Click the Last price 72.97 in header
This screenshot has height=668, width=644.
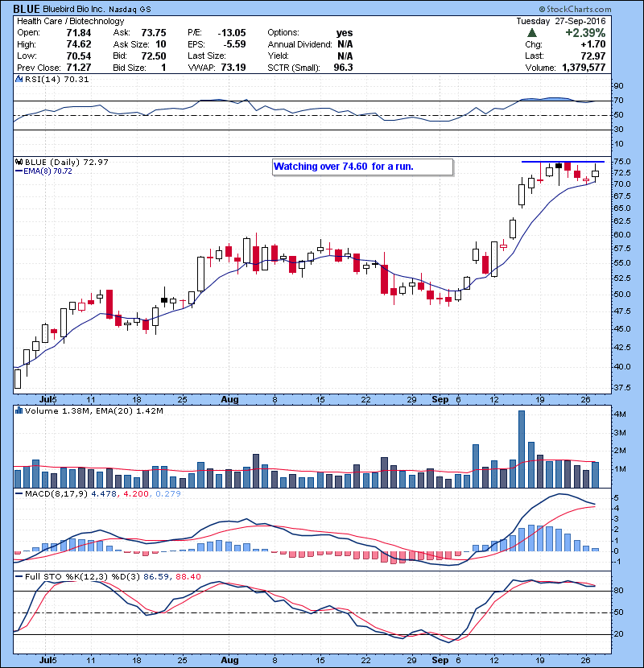(592, 56)
